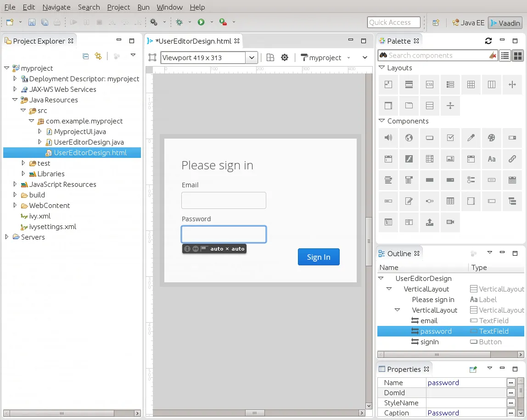Open the Navigate menu
This screenshot has width=527, height=420.
[x=56, y=7]
